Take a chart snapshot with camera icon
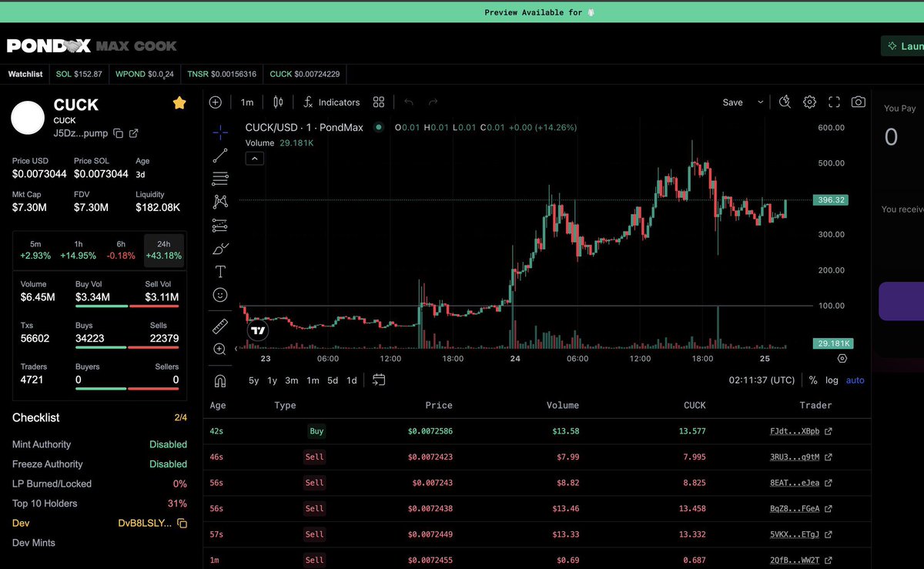 click(858, 102)
